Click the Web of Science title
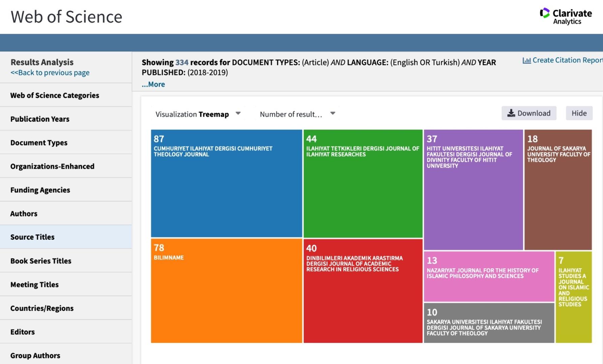The height and width of the screenshot is (364, 603). coord(66,17)
